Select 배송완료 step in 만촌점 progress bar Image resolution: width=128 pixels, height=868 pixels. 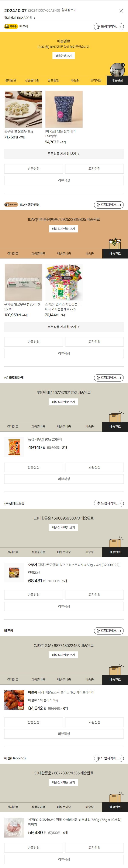pyautogui.click(x=117, y=80)
